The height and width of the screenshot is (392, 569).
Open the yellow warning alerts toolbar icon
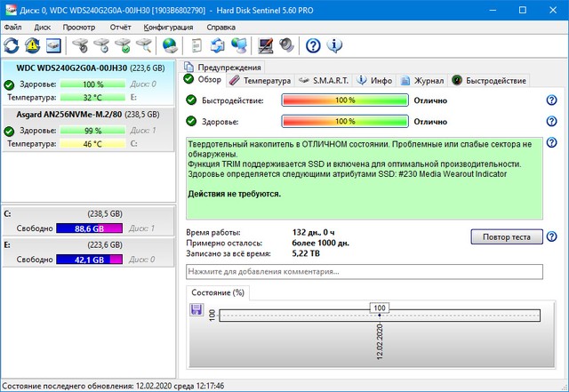[33, 45]
